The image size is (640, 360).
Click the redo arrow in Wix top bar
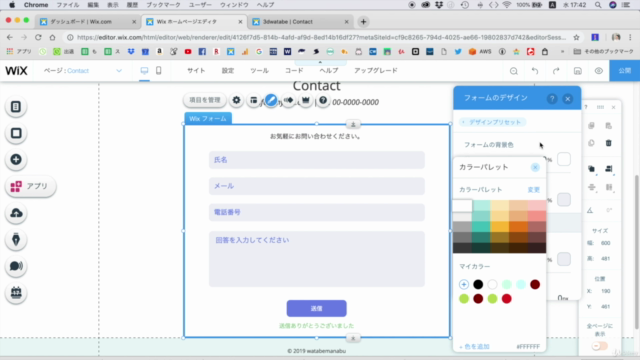tap(556, 71)
